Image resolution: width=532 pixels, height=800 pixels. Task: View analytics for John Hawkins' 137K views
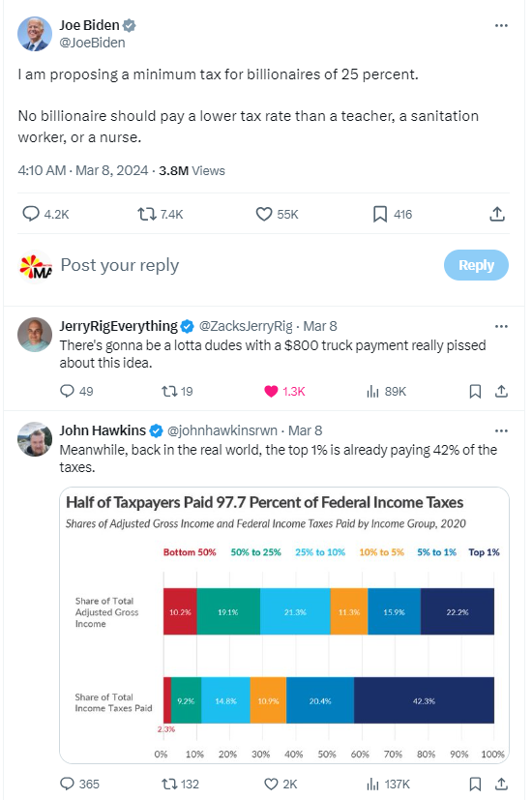click(x=388, y=784)
